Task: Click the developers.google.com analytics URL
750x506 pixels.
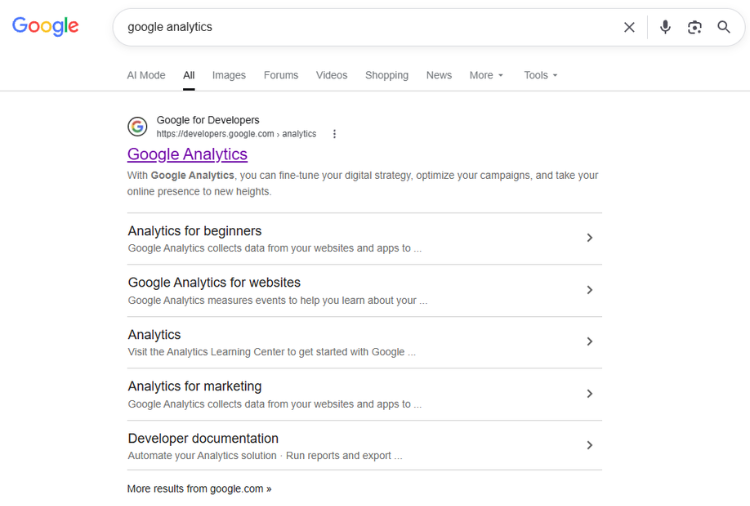Action: click(x=236, y=134)
